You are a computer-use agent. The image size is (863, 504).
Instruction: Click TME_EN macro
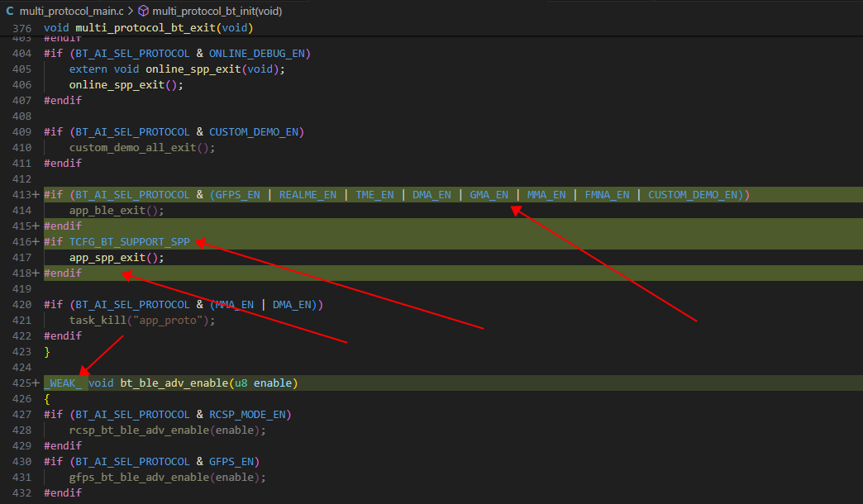tap(374, 195)
